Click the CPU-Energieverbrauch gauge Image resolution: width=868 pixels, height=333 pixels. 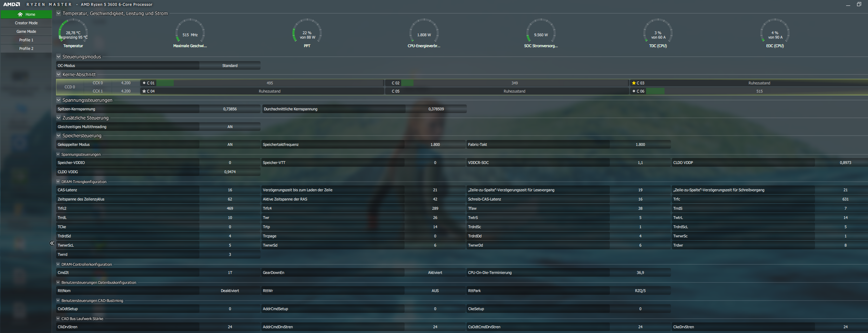424,33
